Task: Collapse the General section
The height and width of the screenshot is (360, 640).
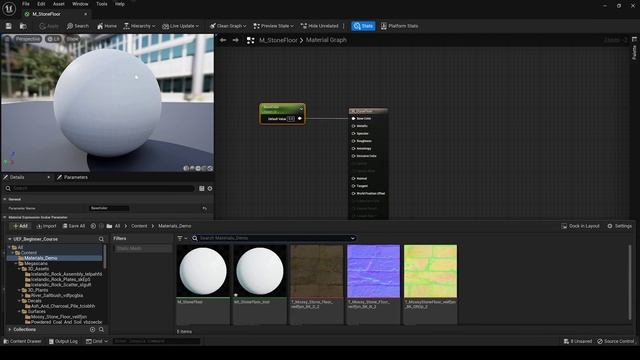Action: point(5,199)
